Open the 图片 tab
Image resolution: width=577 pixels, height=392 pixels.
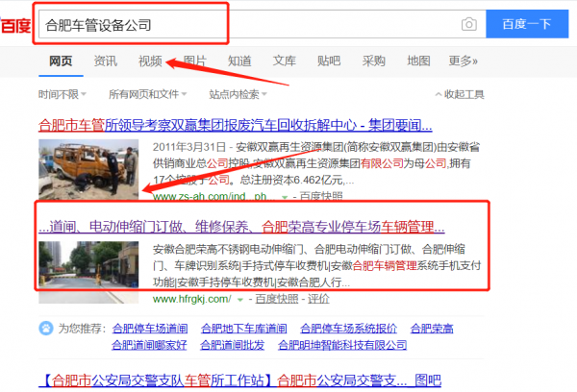pos(194,61)
